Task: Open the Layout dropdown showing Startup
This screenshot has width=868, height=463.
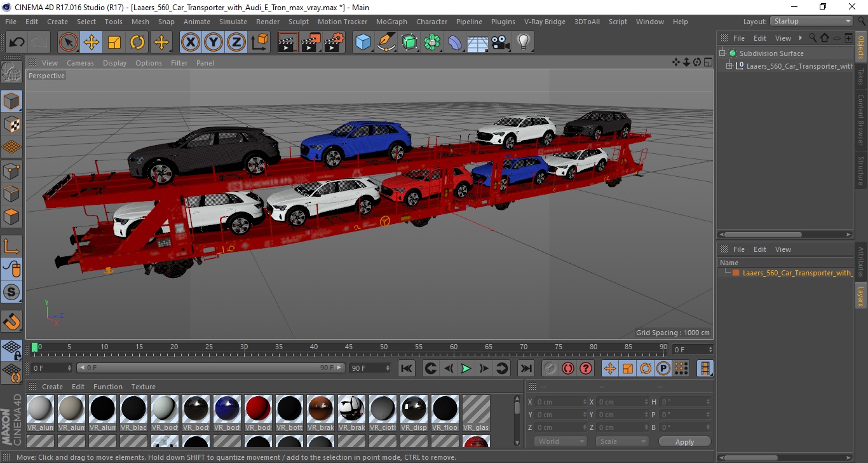Action: pyautogui.click(x=811, y=21)
